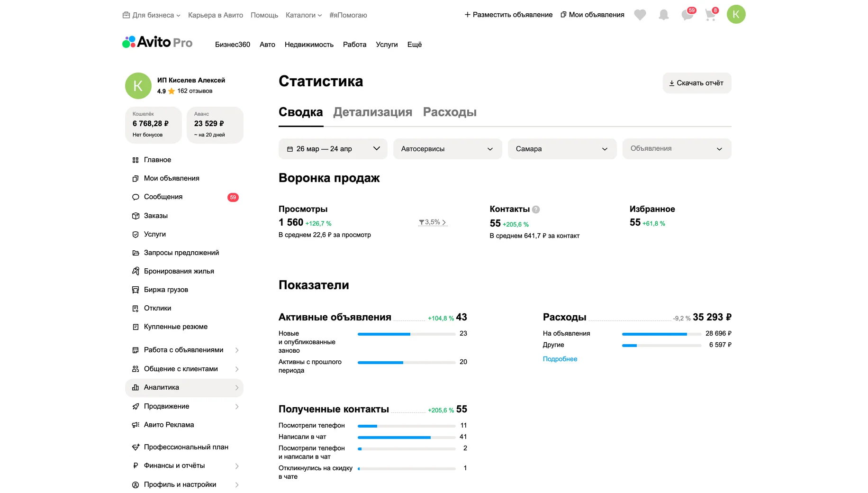Click the Биржа грузов icon
868x493 pixels.
(136, 290)
